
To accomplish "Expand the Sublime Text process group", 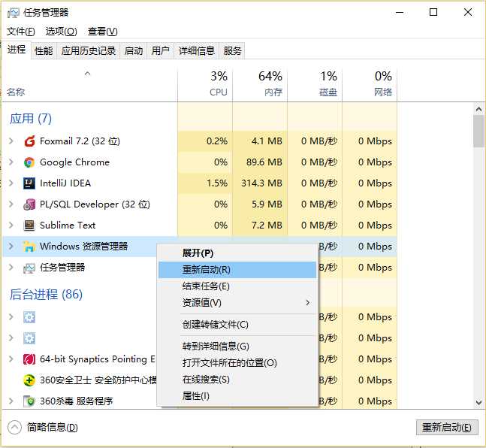I will click(x=11, y=226).
